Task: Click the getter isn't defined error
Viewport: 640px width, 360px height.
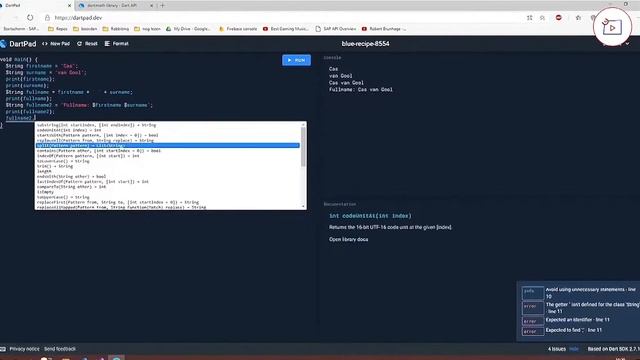Action: click(x=580, y=308)
